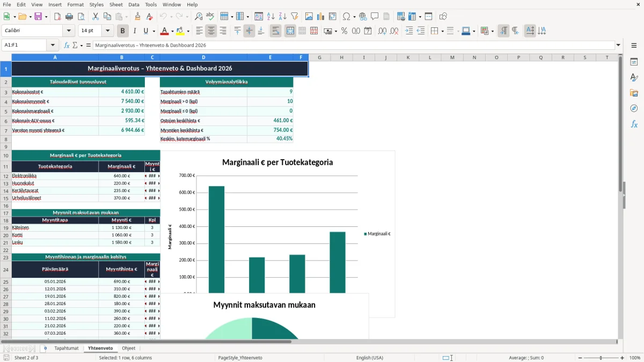Apply the yellow highlighting color swatch

click(180, 31)
